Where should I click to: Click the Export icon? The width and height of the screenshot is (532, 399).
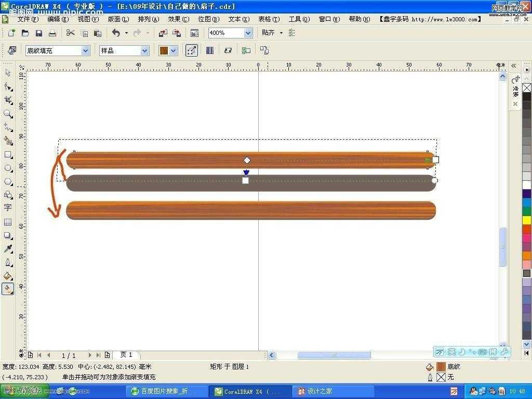tap(177, 33)
